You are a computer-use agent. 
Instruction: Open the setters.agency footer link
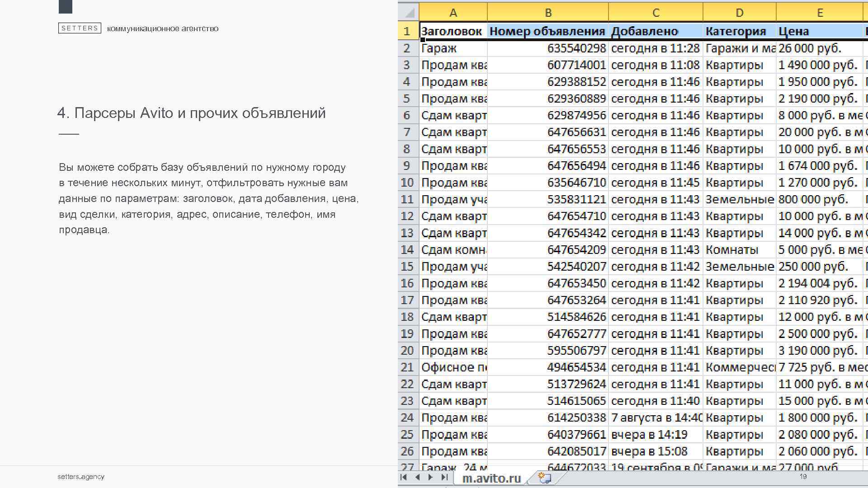[x=81, y=477]
